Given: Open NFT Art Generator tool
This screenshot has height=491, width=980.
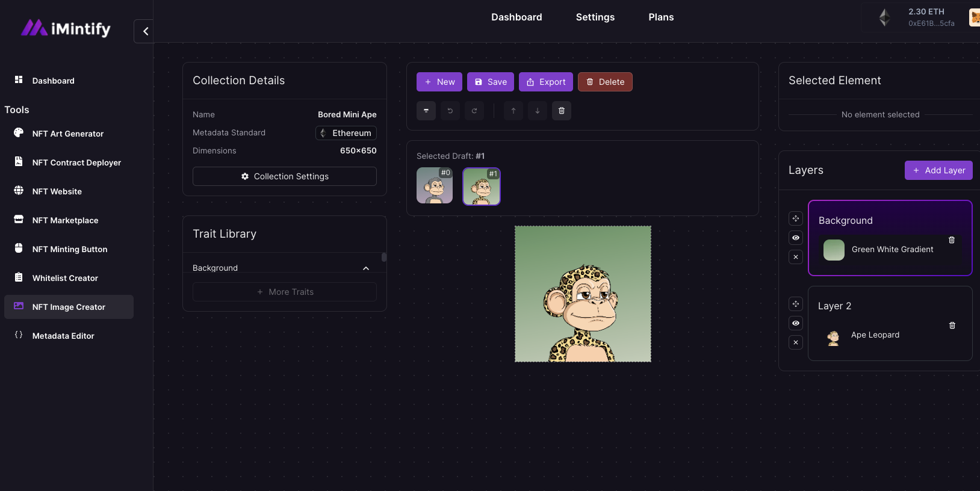Looking at the screenshot, I should pyautogui.click(x=69, y=134).
